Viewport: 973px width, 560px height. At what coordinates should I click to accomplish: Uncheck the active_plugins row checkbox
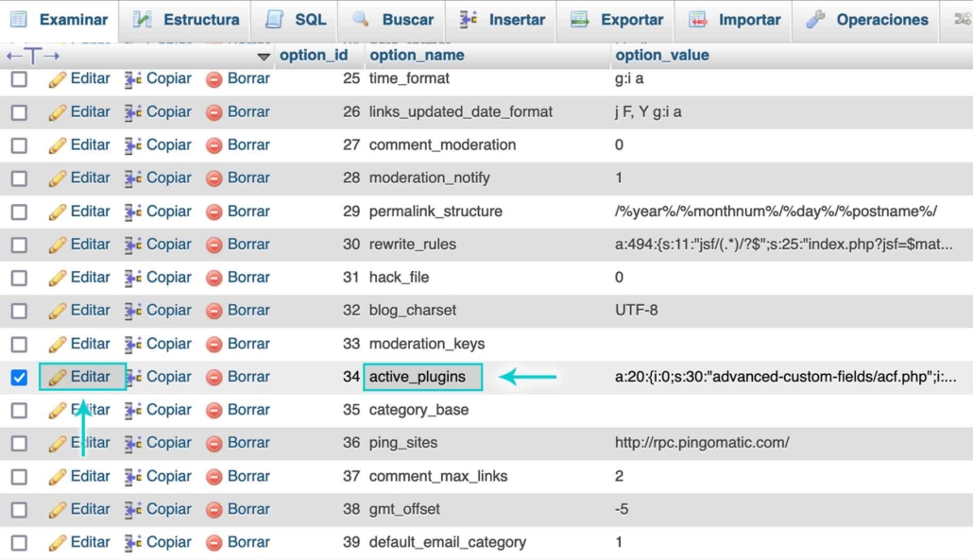[x=19, y=377]
